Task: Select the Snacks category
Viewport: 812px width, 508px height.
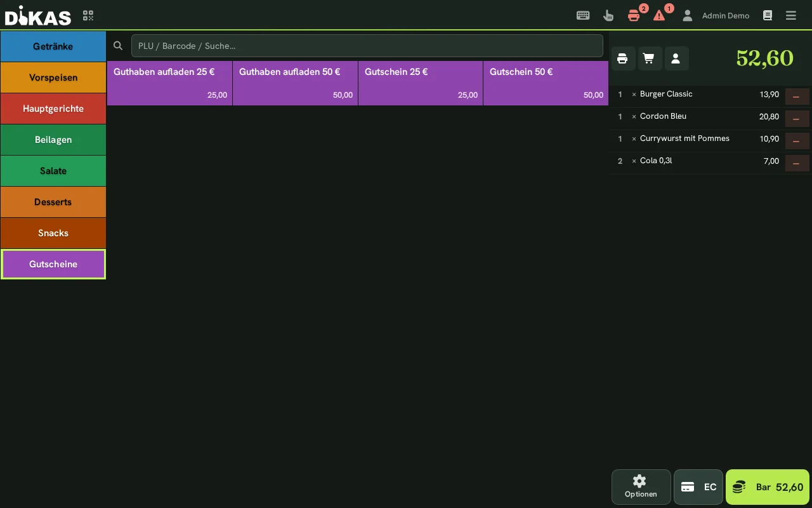Action: pyautogui.click(x=53, y=233)
